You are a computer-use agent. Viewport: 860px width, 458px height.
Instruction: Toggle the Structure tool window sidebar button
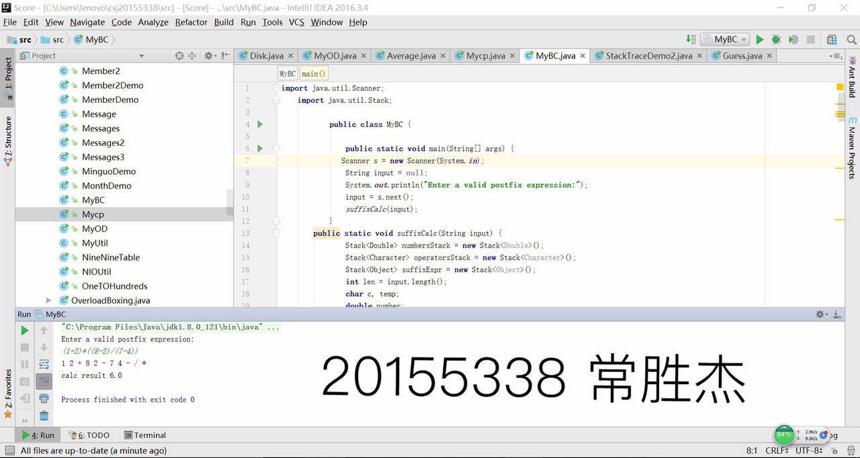pos(8,141)
